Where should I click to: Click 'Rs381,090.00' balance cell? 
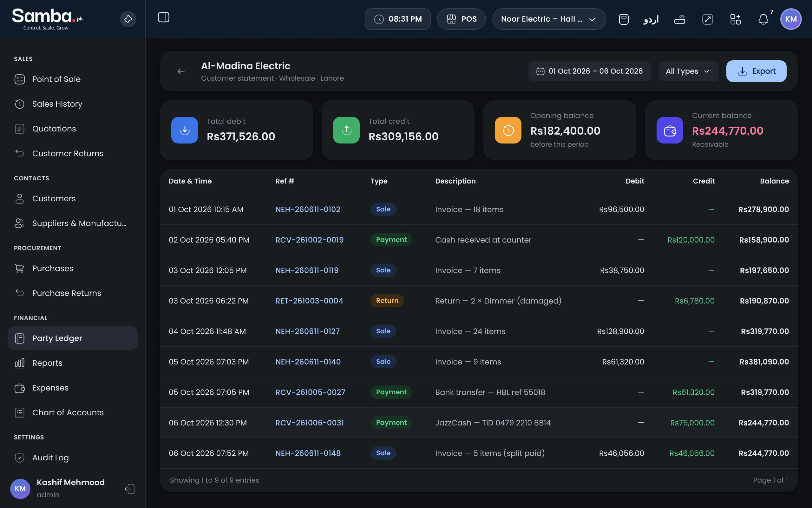coord(764,362)
